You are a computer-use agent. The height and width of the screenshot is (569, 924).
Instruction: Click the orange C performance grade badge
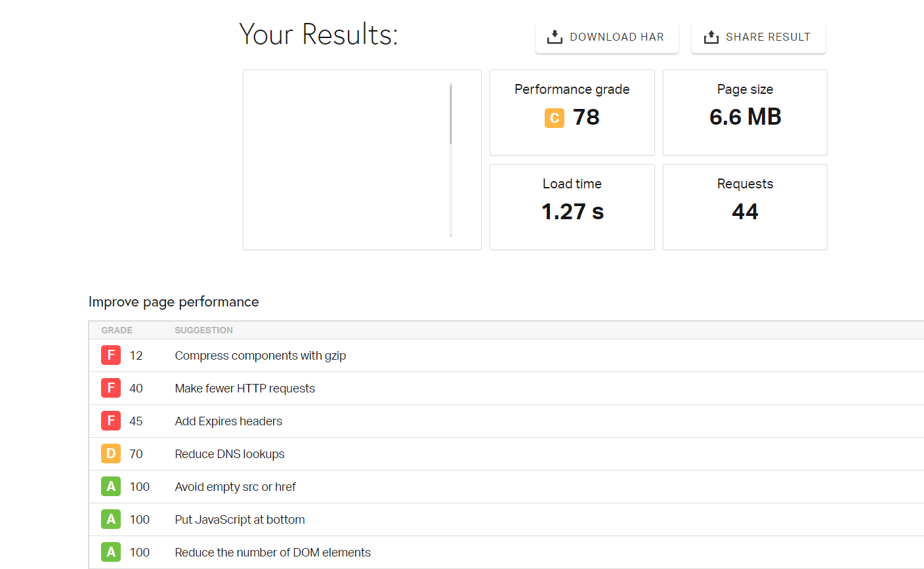point(555,117)
